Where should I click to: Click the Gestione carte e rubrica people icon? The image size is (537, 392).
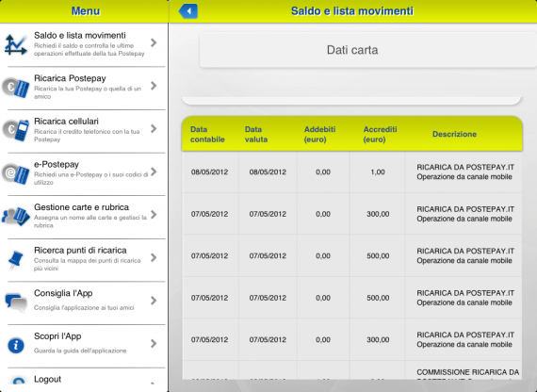click(x=16, y=217)
